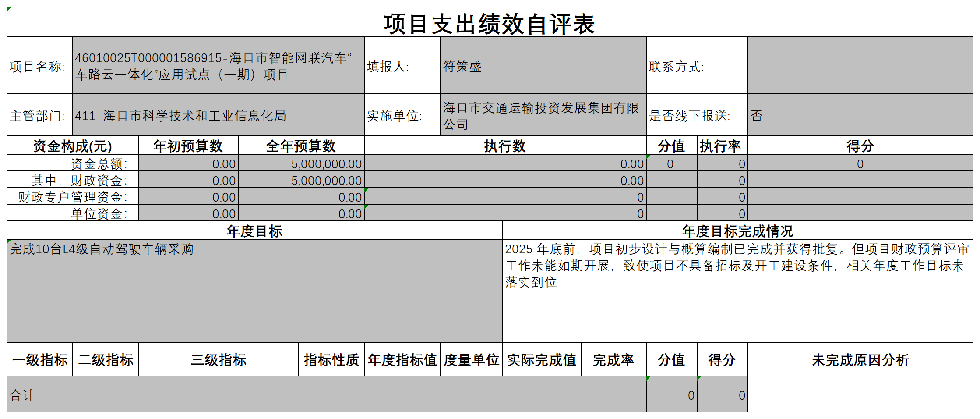Select the cell 海口市交通运输投资发展集团有限公司
980x419 pixels.
[543, 115]
